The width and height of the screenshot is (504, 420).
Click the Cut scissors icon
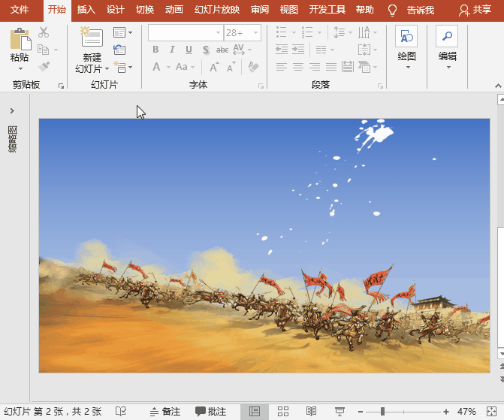click(44, 32)
